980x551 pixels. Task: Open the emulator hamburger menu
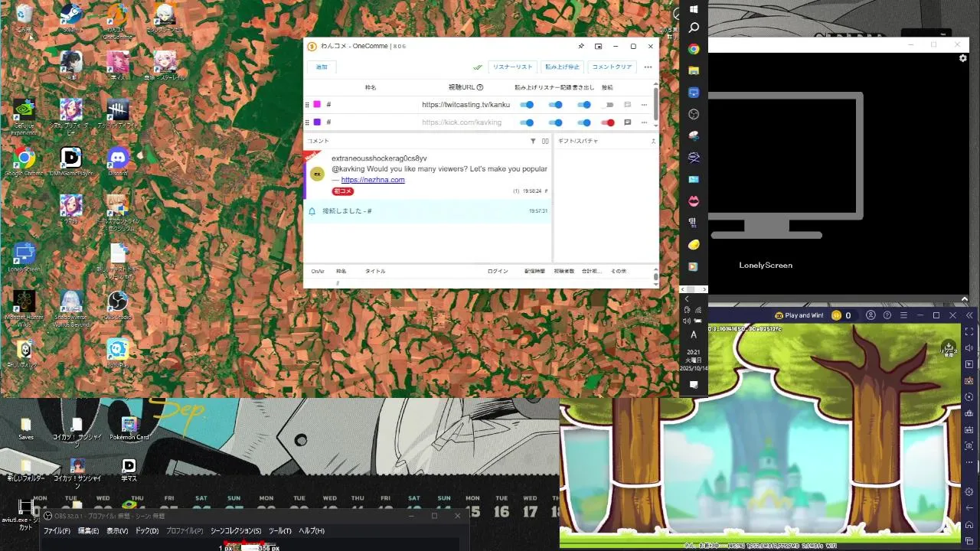(903, 315)
